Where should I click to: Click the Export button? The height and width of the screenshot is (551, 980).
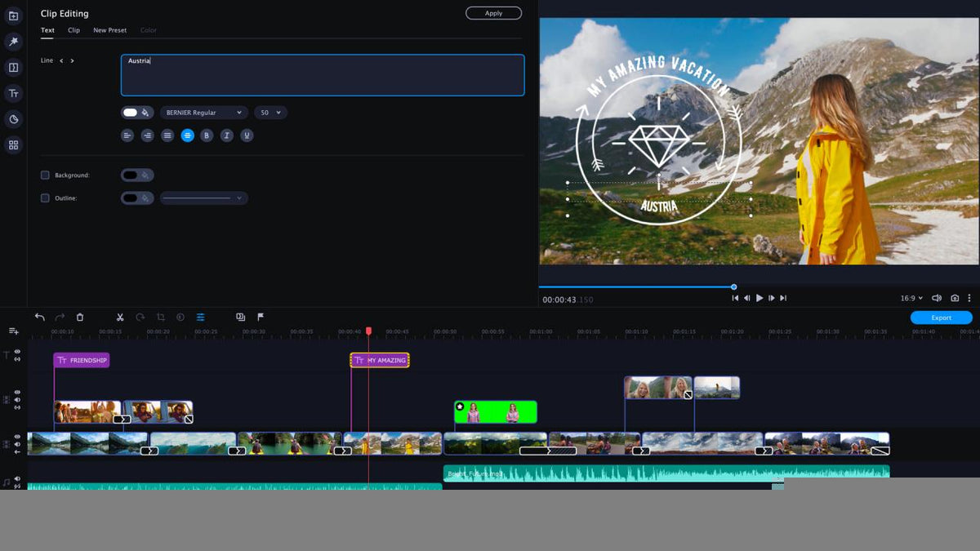click(x=941, y=318)
